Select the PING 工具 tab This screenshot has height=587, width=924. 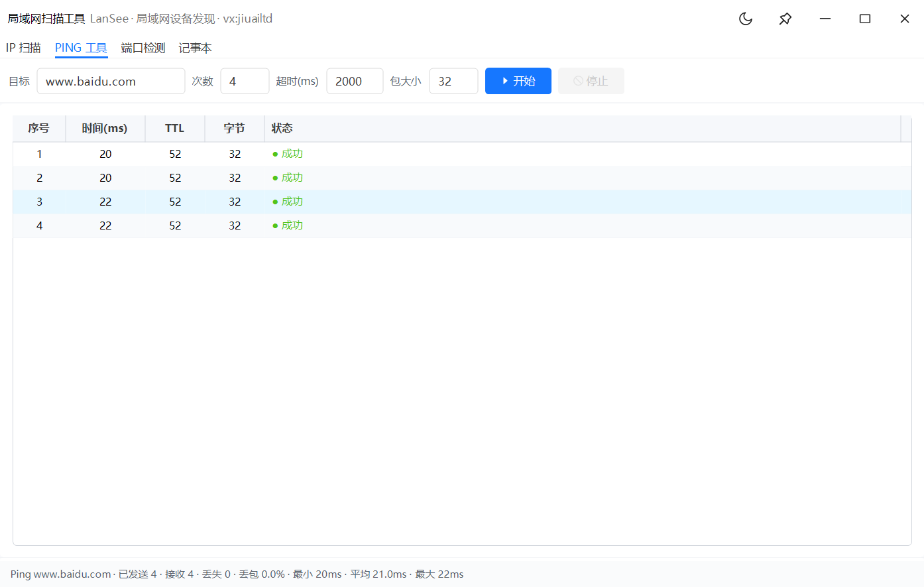(81, 48)
